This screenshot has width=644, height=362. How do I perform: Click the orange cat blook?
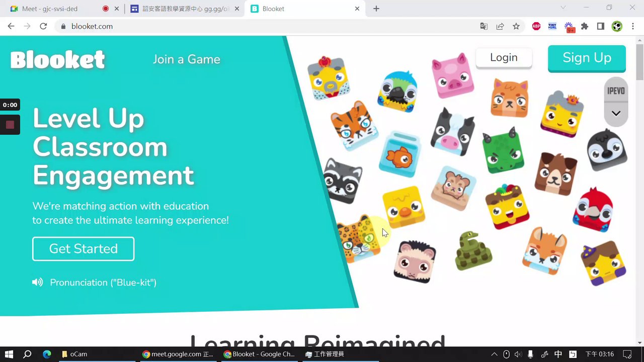(x=510, y=98)
